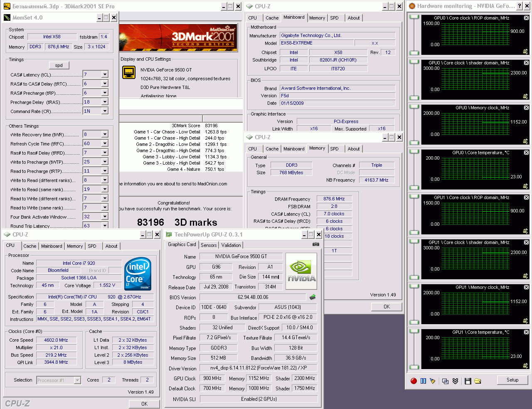Click the lock icon on GPU0 ROP domain graph

(x=525, y=52)
